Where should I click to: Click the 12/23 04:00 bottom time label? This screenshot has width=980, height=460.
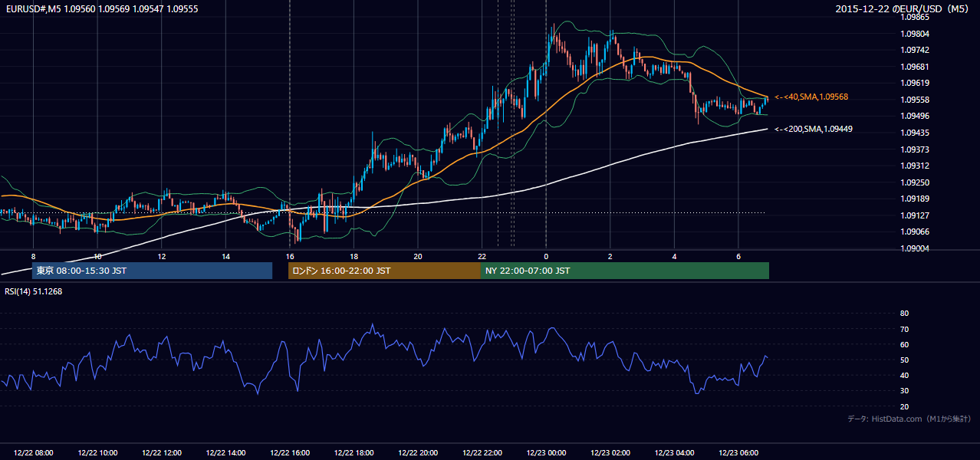tap(674, 452)
